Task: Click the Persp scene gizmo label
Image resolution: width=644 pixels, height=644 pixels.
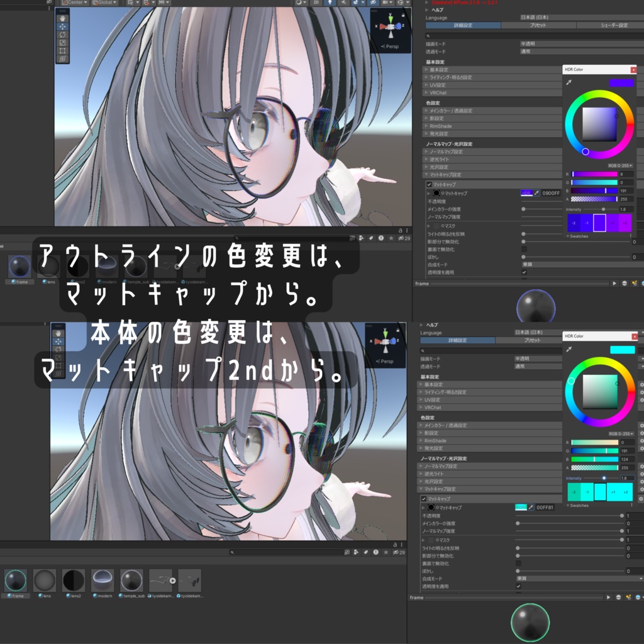Action: point(391,45)
